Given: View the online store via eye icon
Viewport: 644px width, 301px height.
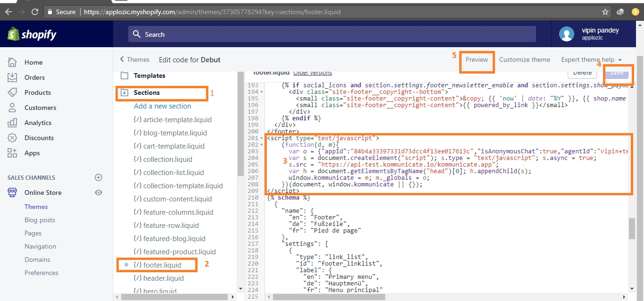Looking at the screenshot, I should [x=99, y=192].
